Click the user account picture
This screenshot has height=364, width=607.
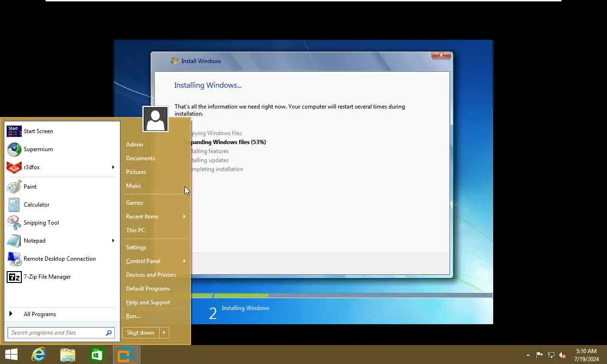(156, 118)
